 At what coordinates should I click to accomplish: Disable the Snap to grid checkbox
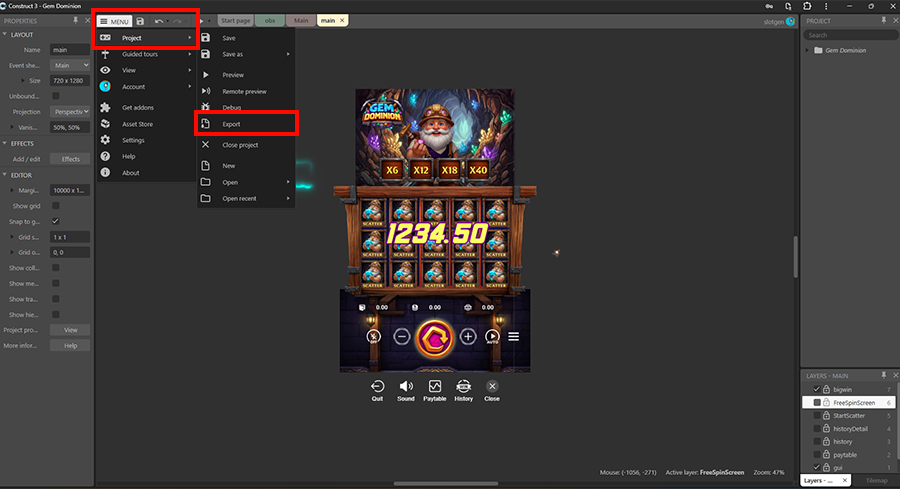point(56,221)
